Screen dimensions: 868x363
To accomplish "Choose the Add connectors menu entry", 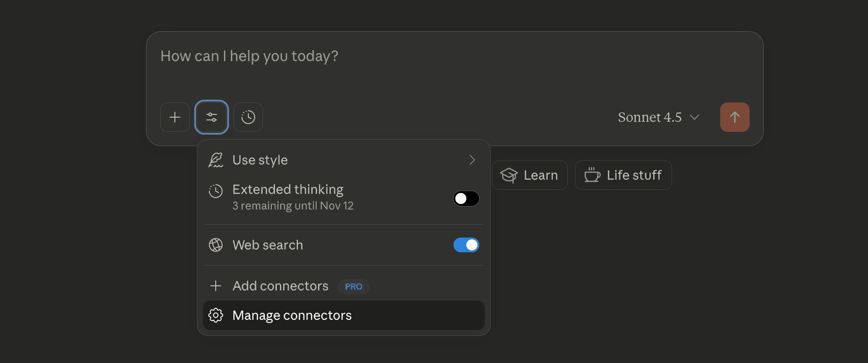I will pyautogui.click(x=280, y=286).
